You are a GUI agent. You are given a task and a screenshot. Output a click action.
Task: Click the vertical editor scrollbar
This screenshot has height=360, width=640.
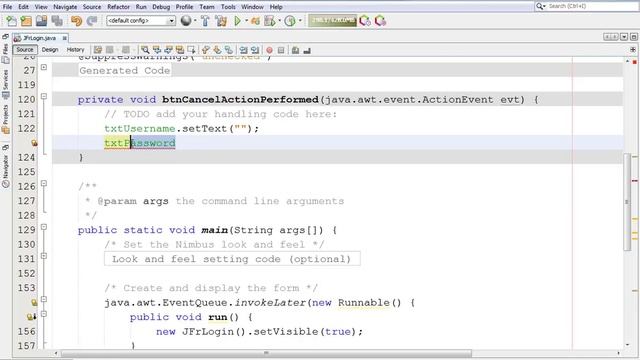(628, 202)
